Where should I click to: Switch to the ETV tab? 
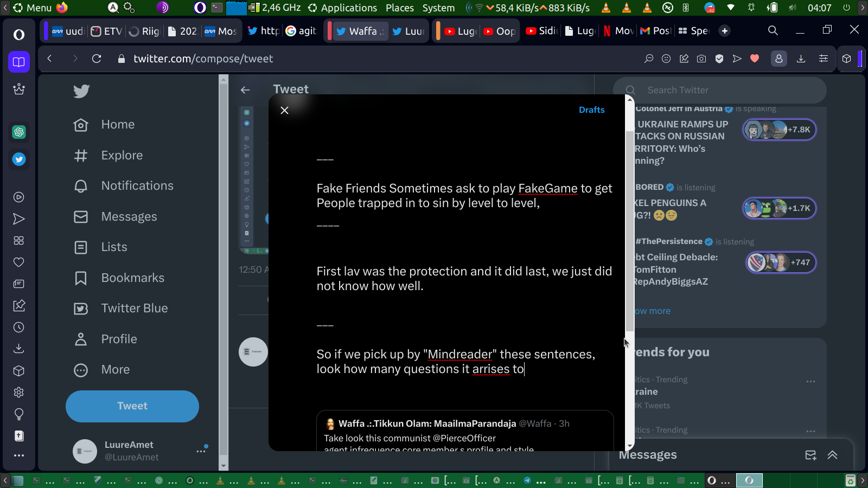(106, 31)
